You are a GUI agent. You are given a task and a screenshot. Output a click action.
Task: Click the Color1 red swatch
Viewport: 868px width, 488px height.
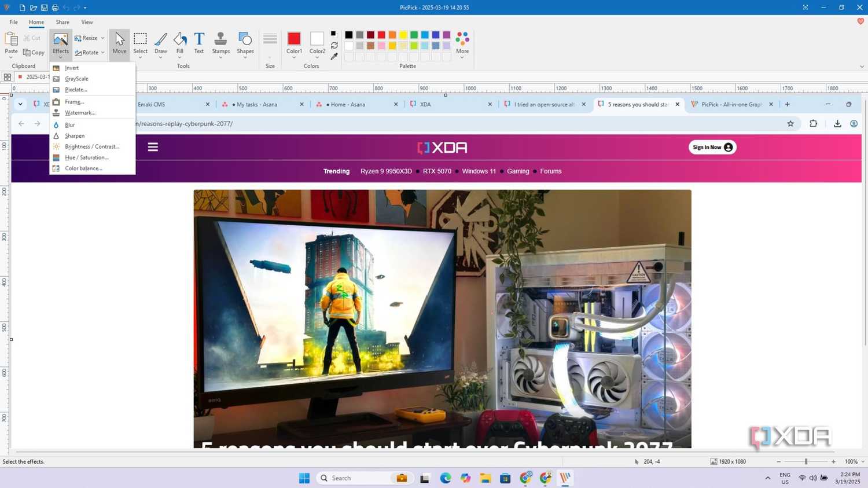tap(294, 39)
